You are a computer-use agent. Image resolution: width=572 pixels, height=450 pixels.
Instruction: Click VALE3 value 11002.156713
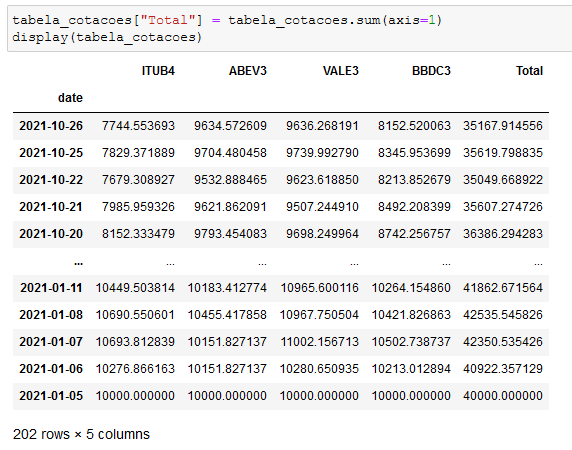coord(319,342)
